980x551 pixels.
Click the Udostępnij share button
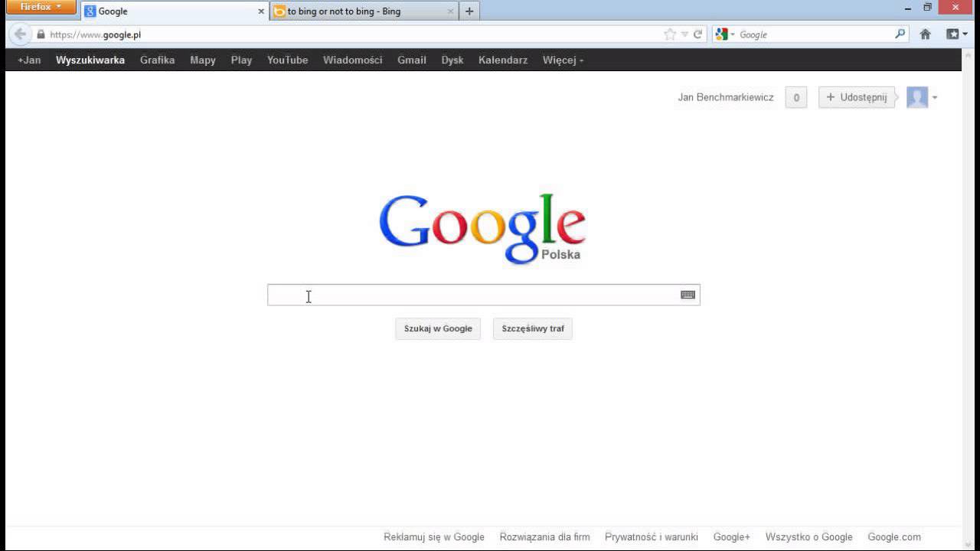coord(857,97)
